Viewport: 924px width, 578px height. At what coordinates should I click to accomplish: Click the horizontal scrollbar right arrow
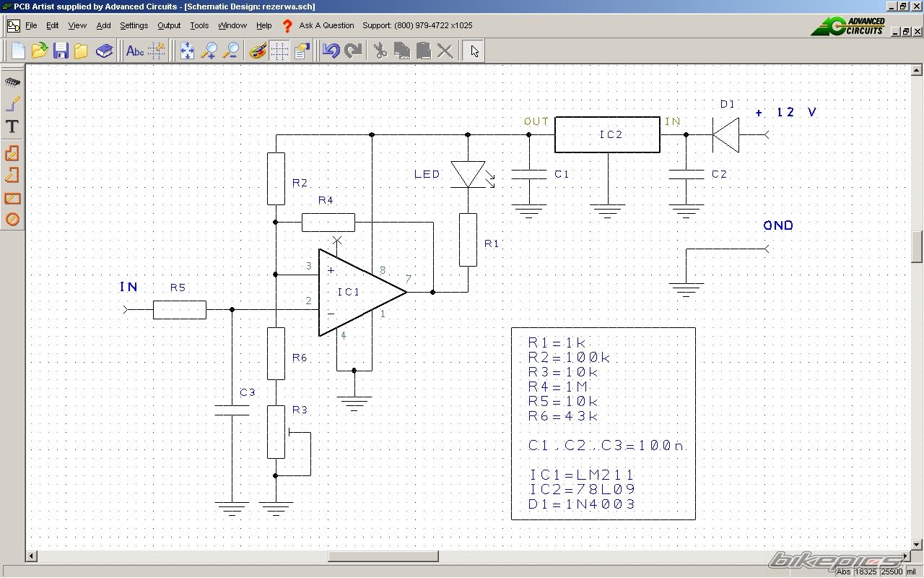pyautogui.click(x=905, y=556)
